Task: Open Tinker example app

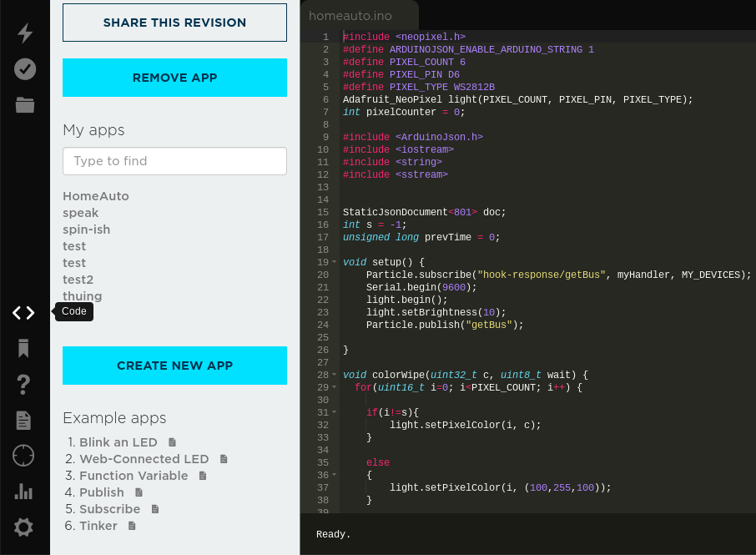Action: [98, 526]
